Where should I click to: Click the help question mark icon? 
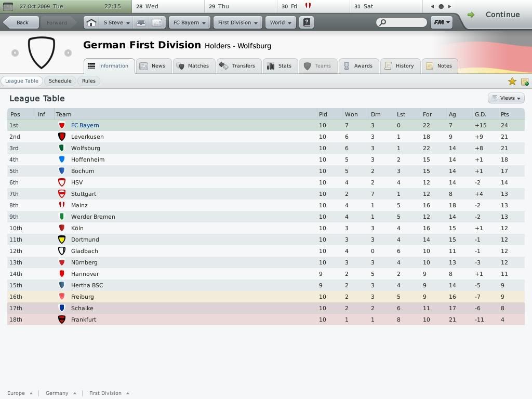pyautogui.click(x=307, y=22)
